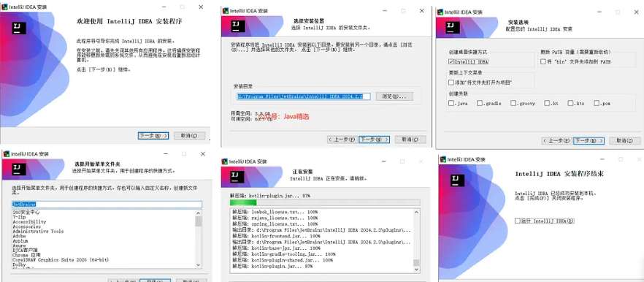Click the IJ title bar icon in the welcome window
Image resolution: width=644 pixels, height=282 pixels.
tap(5, 7)
